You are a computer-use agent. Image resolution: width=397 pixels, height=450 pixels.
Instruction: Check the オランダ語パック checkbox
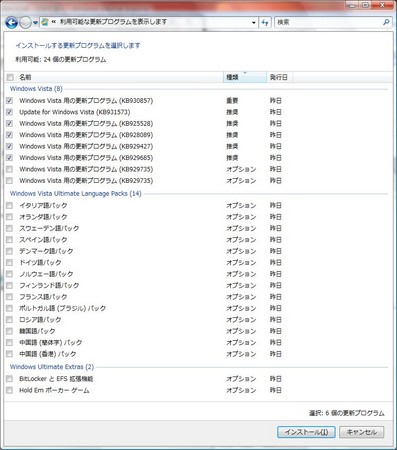tap(9, 217)
